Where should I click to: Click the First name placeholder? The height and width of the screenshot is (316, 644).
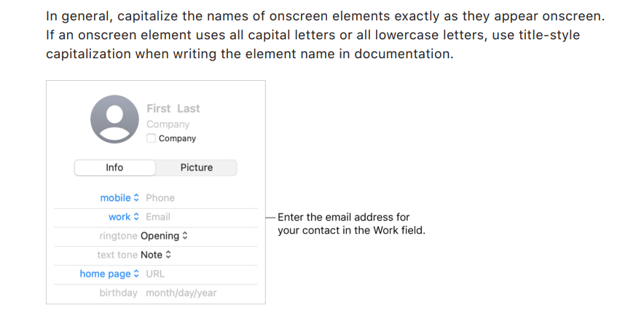tap(158, 108)
